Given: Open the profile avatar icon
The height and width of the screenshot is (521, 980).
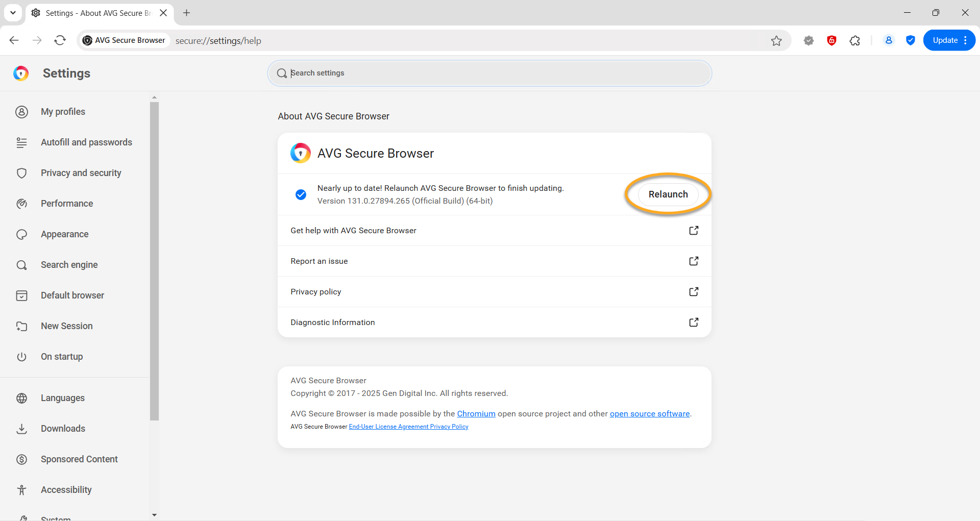Looking at the screenshot, I should 889,40.
